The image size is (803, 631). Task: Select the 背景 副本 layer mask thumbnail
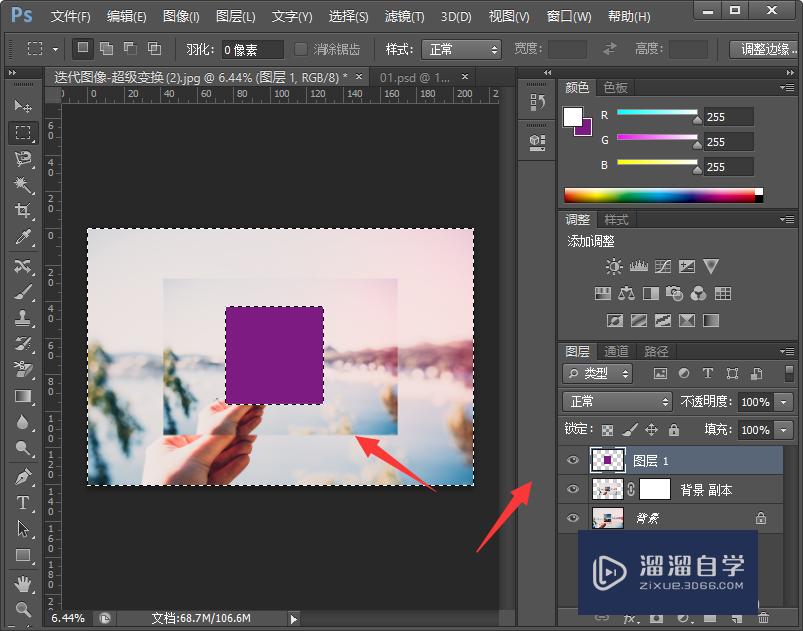pos(655,489)
